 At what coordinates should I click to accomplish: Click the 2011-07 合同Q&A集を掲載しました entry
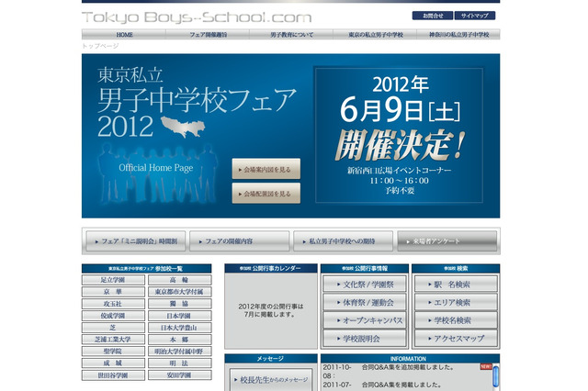point(401,385)
